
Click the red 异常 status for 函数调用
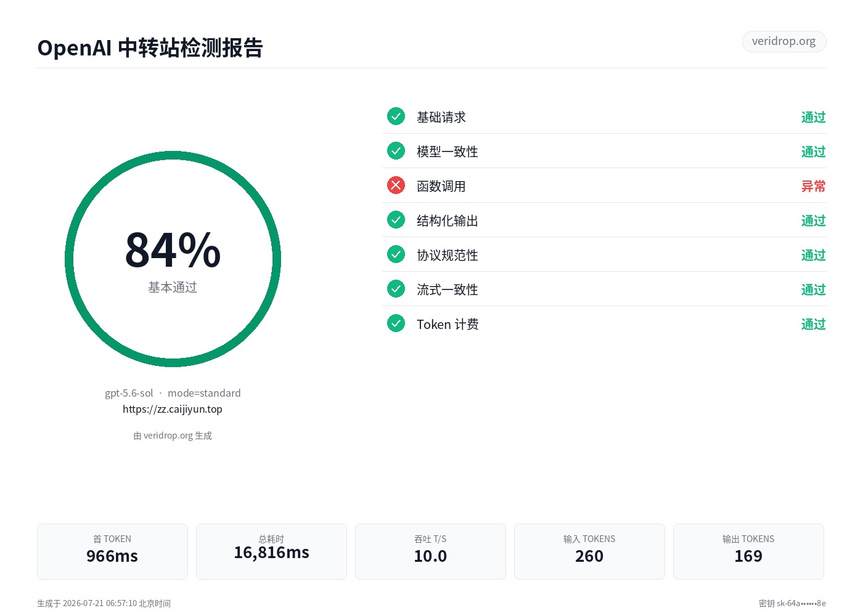point(813,186)
